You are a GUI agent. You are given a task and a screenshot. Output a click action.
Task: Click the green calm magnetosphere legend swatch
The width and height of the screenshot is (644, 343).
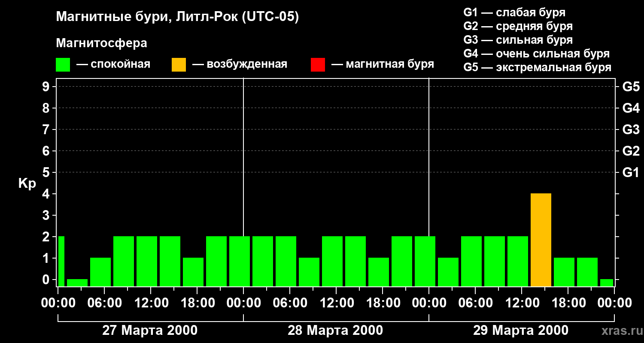(x=63, y=65)
